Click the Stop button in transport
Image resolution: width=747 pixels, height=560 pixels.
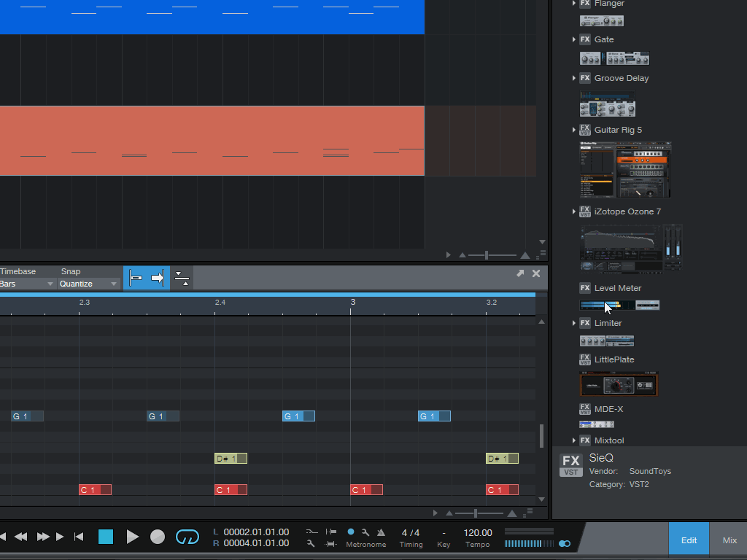tap(106, 537)
